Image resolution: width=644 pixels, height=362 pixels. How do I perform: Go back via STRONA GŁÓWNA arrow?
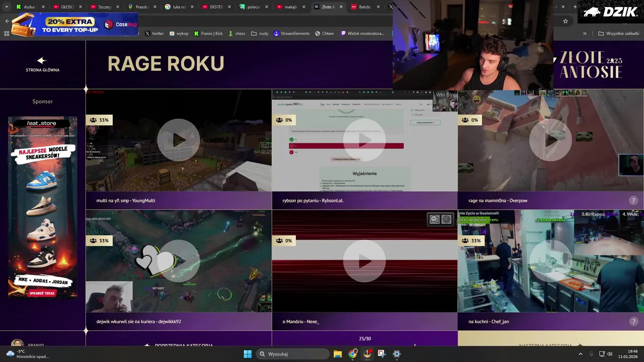42,64
